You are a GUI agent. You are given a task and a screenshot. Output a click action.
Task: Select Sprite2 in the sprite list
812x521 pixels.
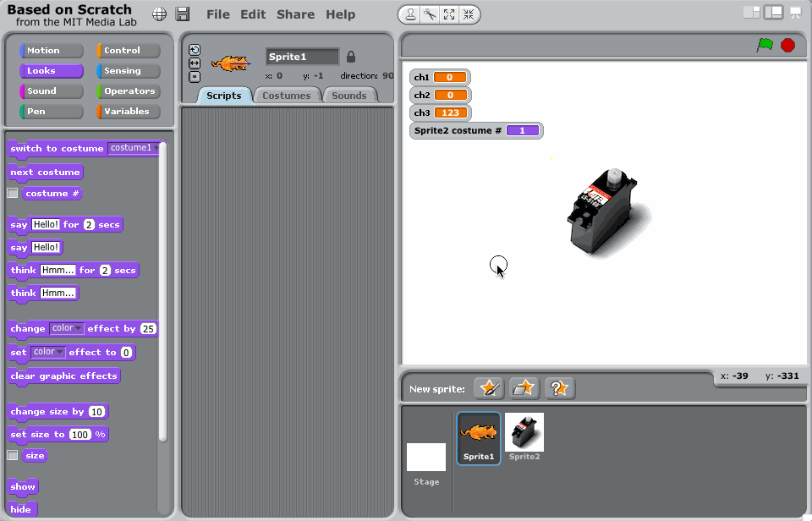click(x=524, y=437)
